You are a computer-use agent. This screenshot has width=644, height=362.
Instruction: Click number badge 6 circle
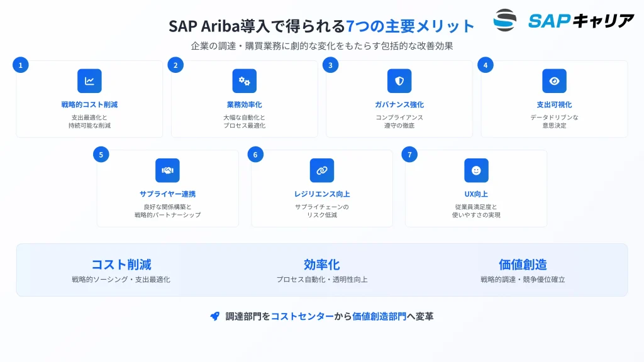(x=255, y=155)
